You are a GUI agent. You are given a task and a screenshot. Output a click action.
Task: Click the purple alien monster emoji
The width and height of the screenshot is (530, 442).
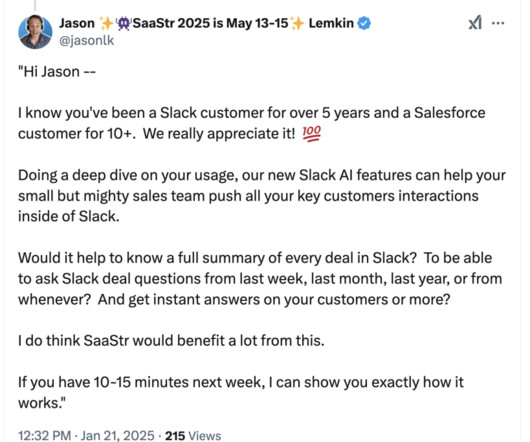click(124, 23)
